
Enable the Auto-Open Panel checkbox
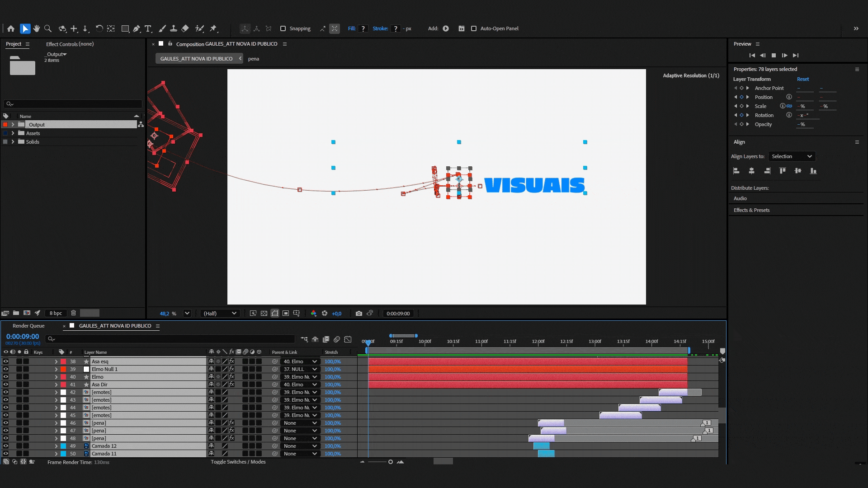pyautogui.click(x=474, y=28)
